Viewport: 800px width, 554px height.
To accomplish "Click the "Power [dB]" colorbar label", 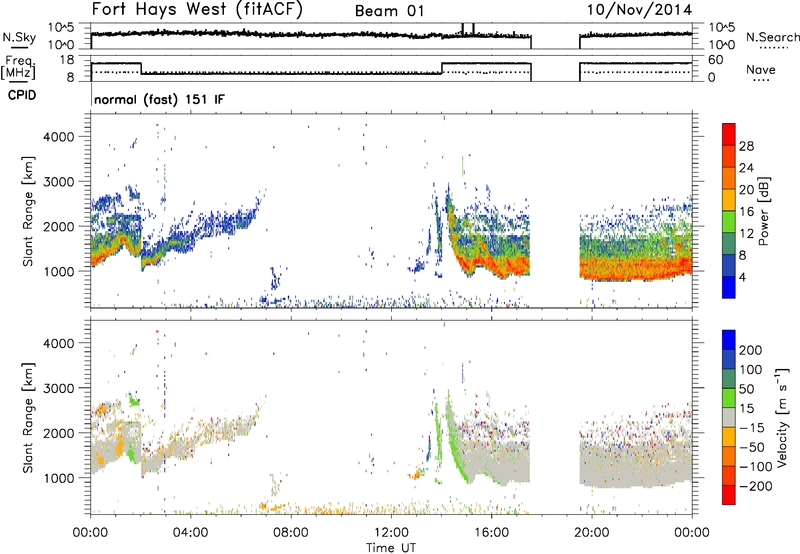I will click(x=763, y=211).
